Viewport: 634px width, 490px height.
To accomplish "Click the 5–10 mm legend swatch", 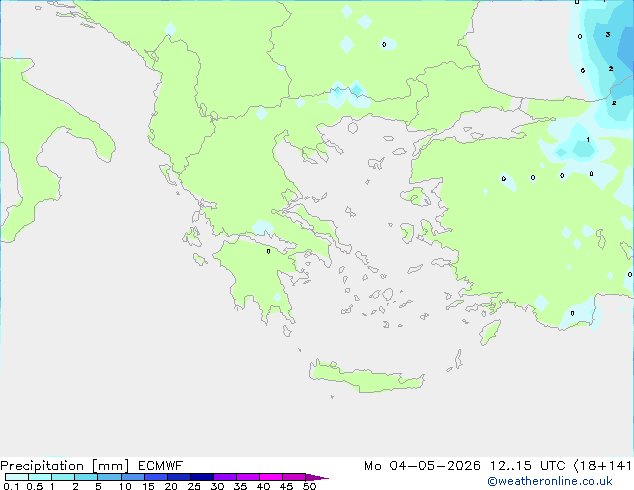I will click(x=110, y=477).
